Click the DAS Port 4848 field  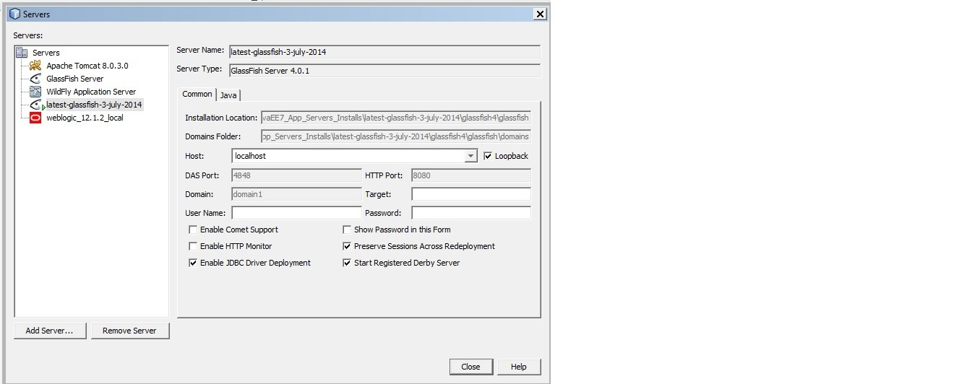[296, 175]
